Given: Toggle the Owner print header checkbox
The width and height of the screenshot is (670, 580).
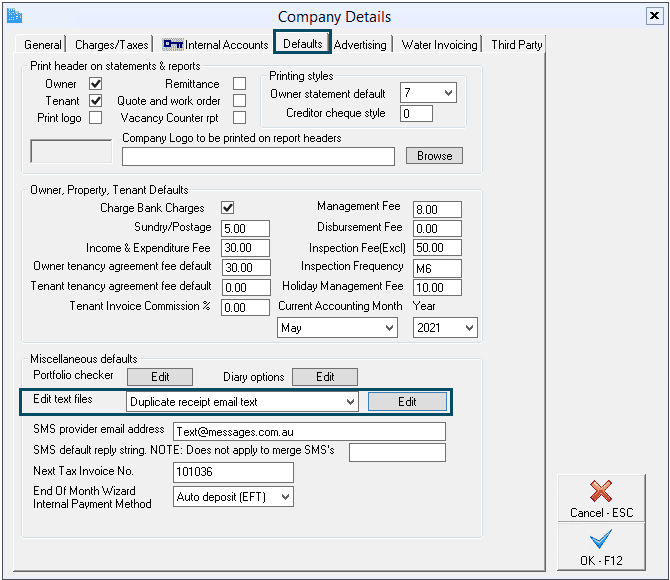Looking at the screenshot, I should point(95,83).
